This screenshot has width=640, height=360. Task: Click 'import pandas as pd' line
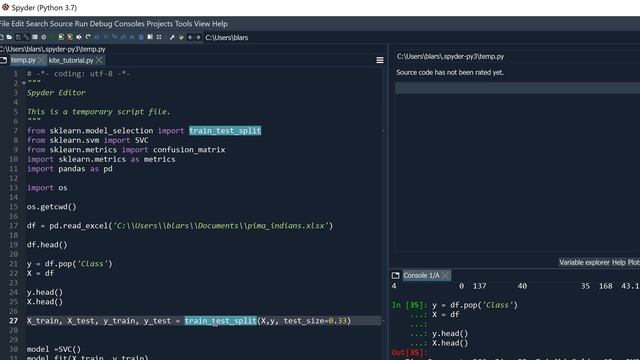[x=70, y=169]
